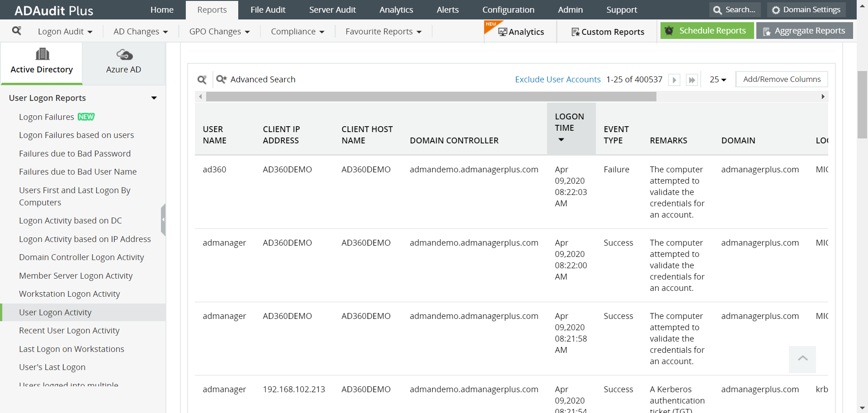The height and width of the screenshot is (413, 868).
Task: Open Analytics via the chart icon
Action: pyautogui.click(x=503, y=32)
